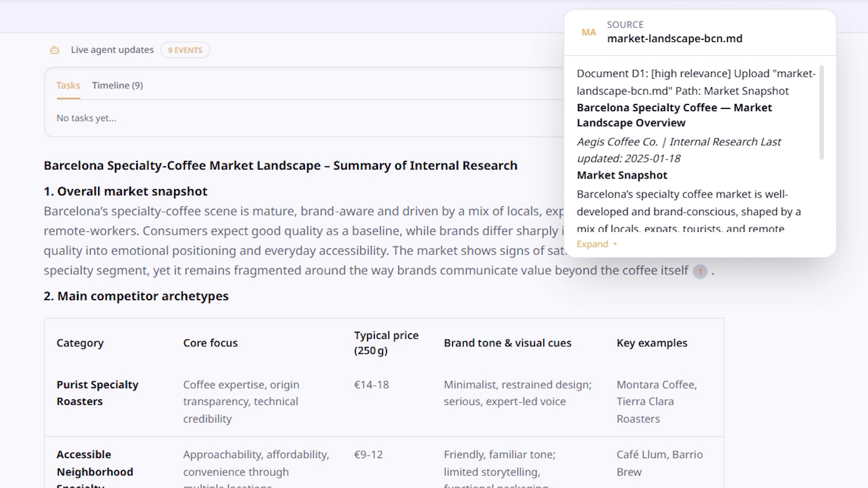
Task: Expand the source preview text
Action: click(x=592, y=244)
